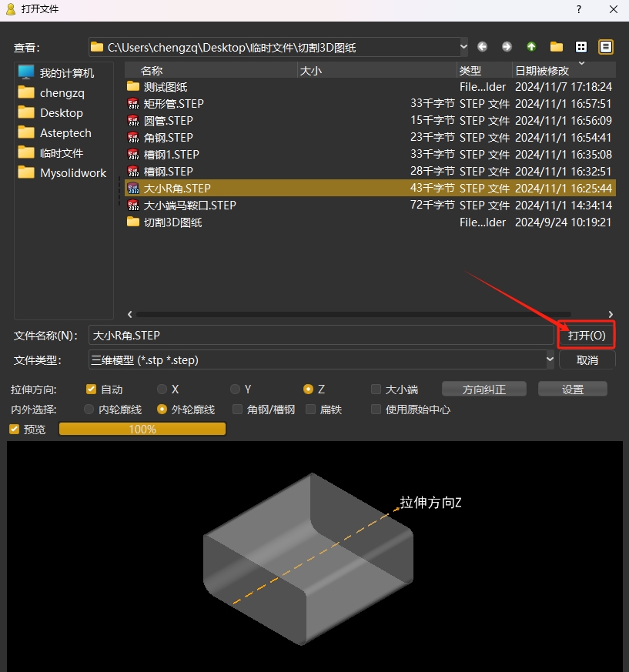Click the 设置 settings button

[572, 389]
